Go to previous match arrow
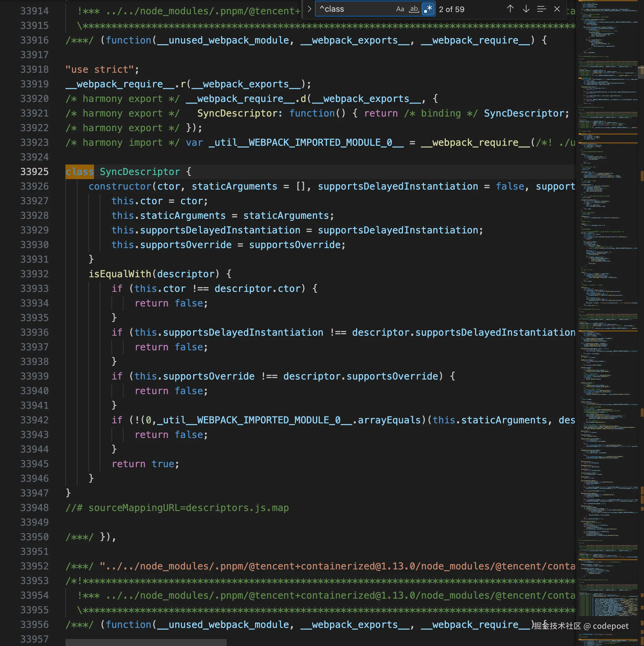Image resolution: width=644 pixels, height=646 pixels. tap(510, 9)
